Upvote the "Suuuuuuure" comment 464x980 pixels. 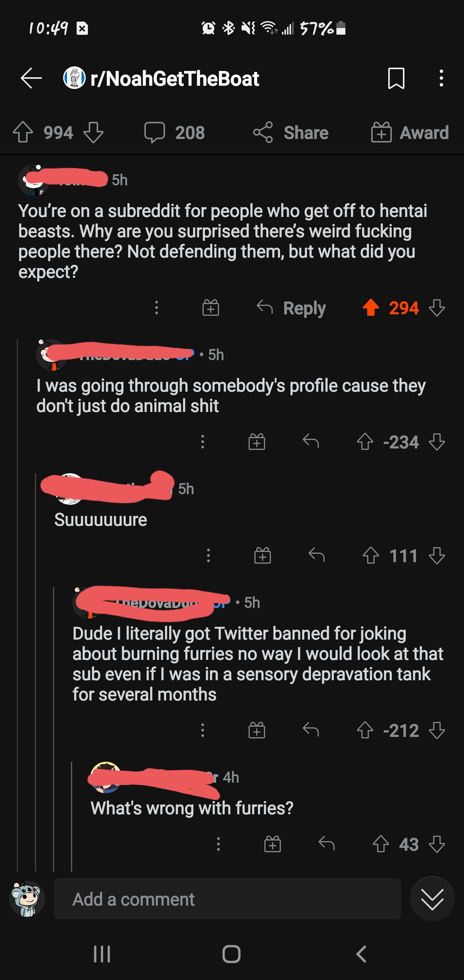[x=371, y=555]
